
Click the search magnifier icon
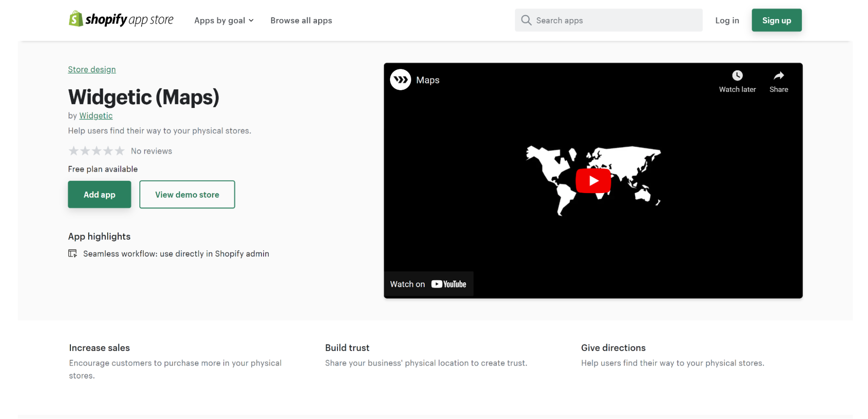[x=526, y=20]
